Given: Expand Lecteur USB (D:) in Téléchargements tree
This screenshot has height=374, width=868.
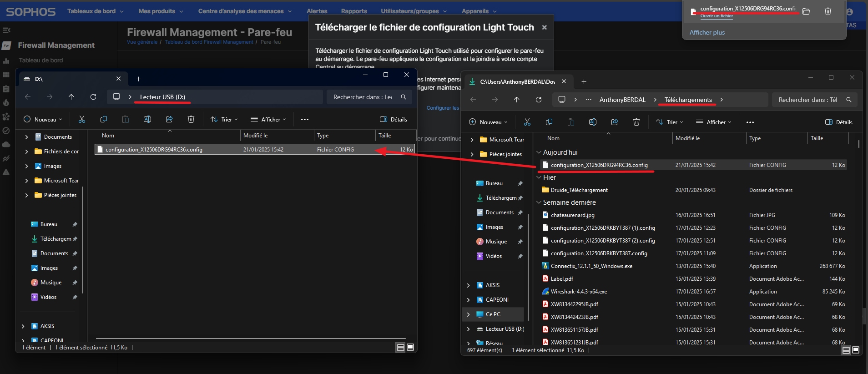Looking at the screenshot, I should click(x=469, y=329).
